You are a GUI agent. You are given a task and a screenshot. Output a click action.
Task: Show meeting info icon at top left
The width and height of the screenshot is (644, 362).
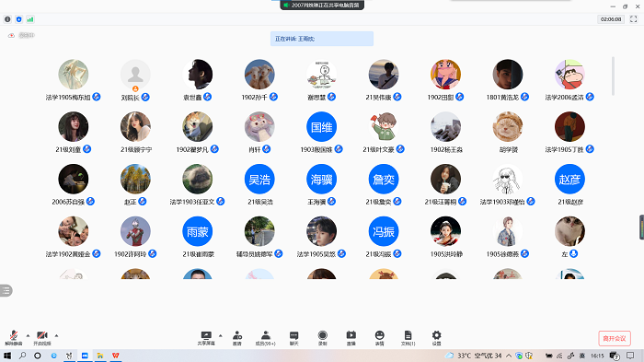tap(7, 19)
